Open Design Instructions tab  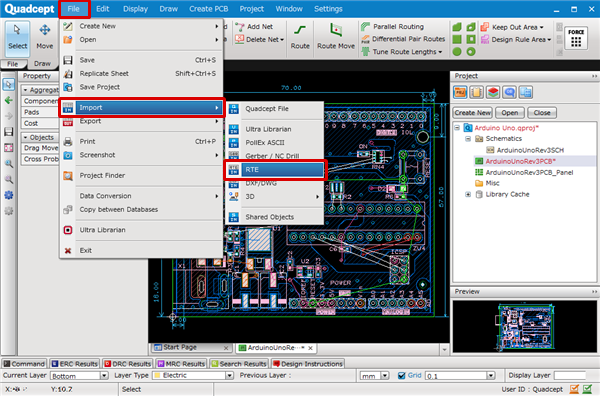308,364
